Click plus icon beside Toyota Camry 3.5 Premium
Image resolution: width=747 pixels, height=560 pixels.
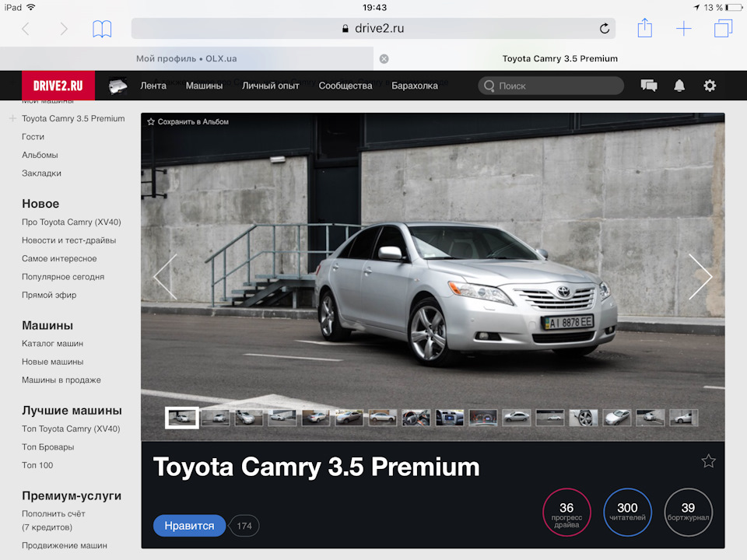click(13, 118)
